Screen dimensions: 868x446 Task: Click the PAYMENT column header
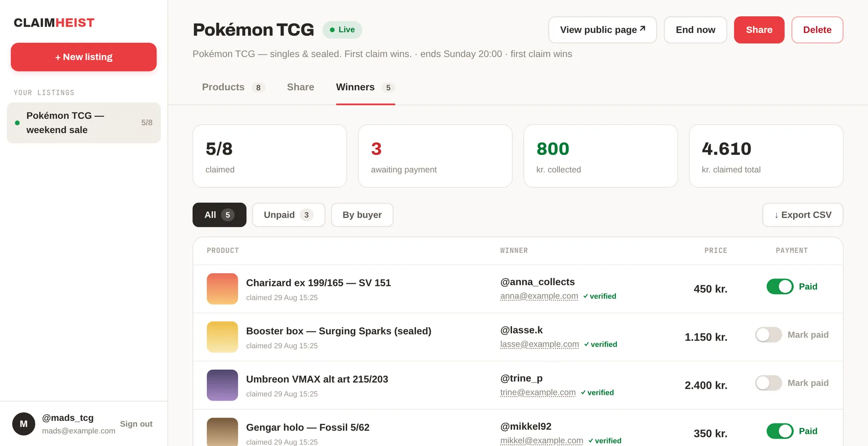click(791, 251)
